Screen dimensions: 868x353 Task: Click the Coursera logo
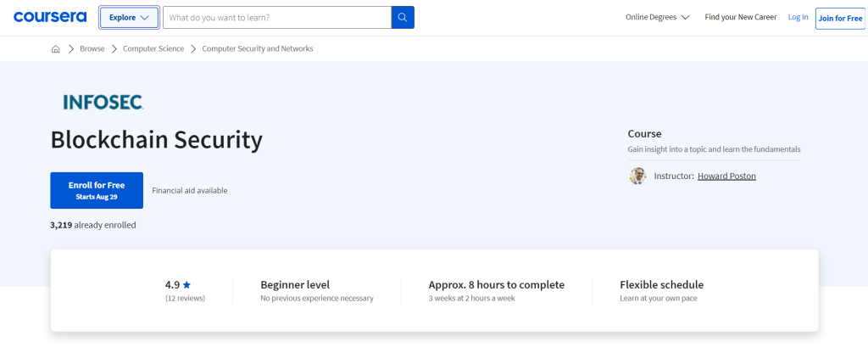50,17
